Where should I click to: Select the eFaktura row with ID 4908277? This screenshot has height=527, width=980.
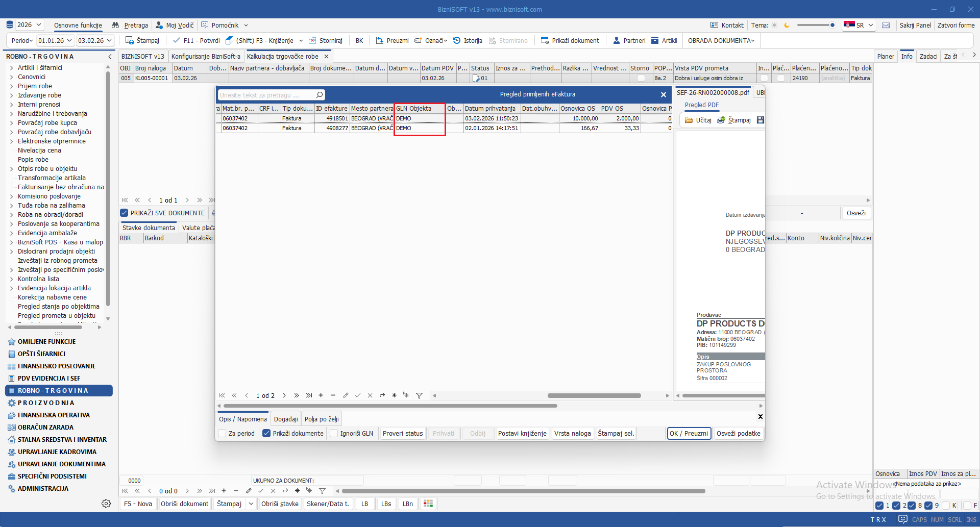point(337,128)
